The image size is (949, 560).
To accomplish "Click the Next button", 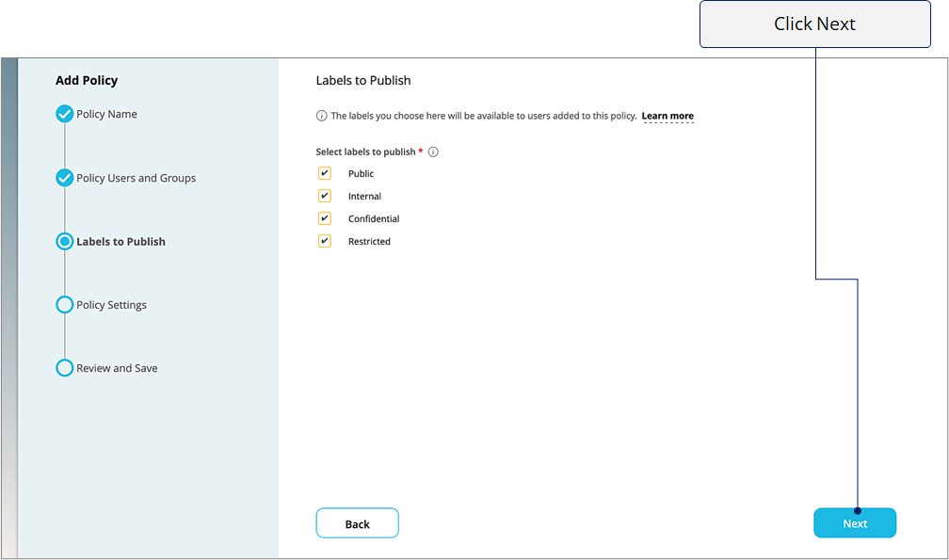I will point(855,523).
